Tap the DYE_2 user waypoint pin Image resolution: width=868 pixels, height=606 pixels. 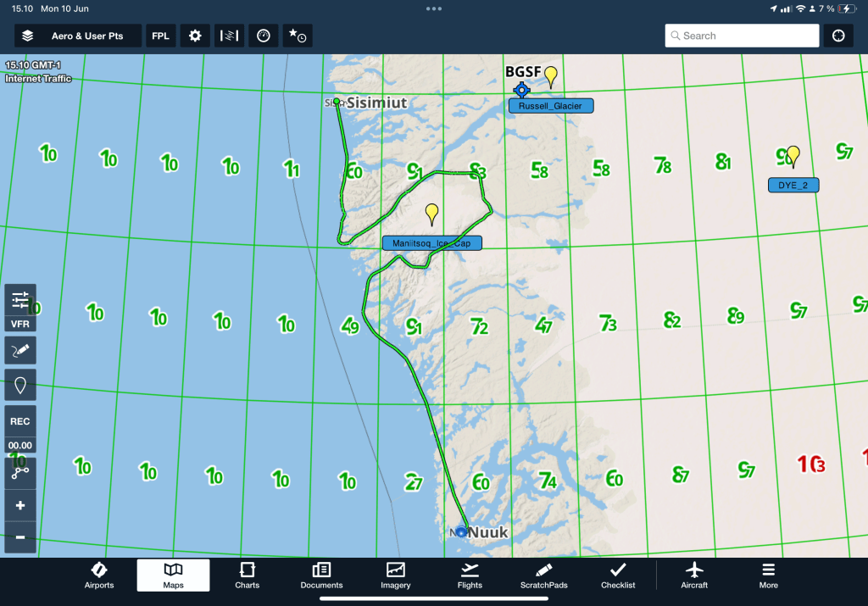click(x=793, y=156)
